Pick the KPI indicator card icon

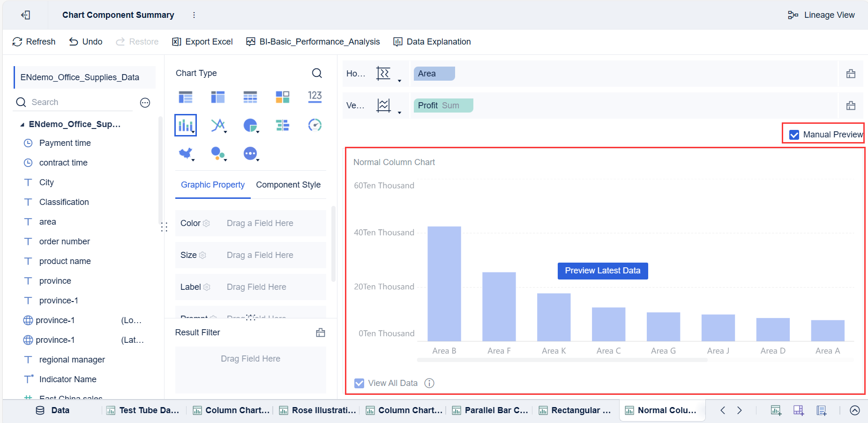315,97
